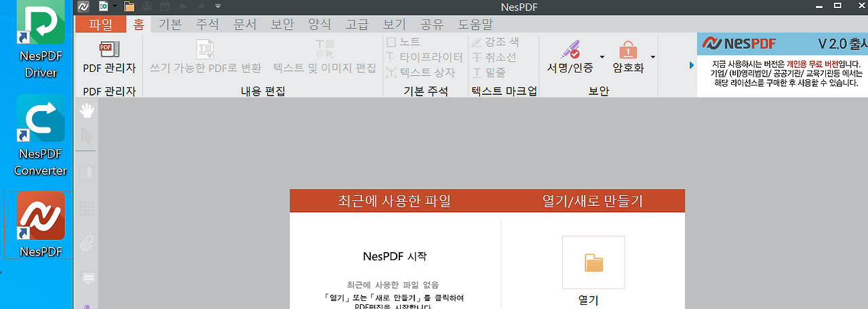This screenshot has width=868, height=309.
Task: Open the PDF 관리자 tool
Action: (x=109, y=57)
